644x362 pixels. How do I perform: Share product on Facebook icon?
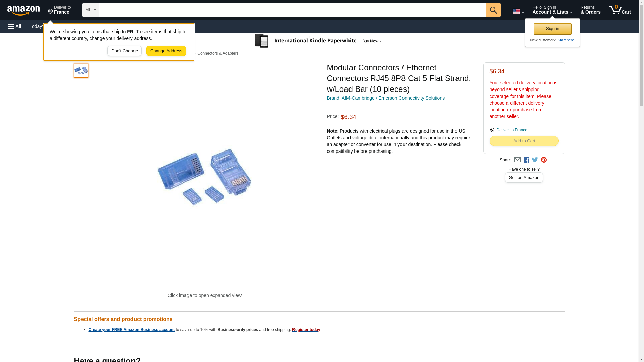526,160
